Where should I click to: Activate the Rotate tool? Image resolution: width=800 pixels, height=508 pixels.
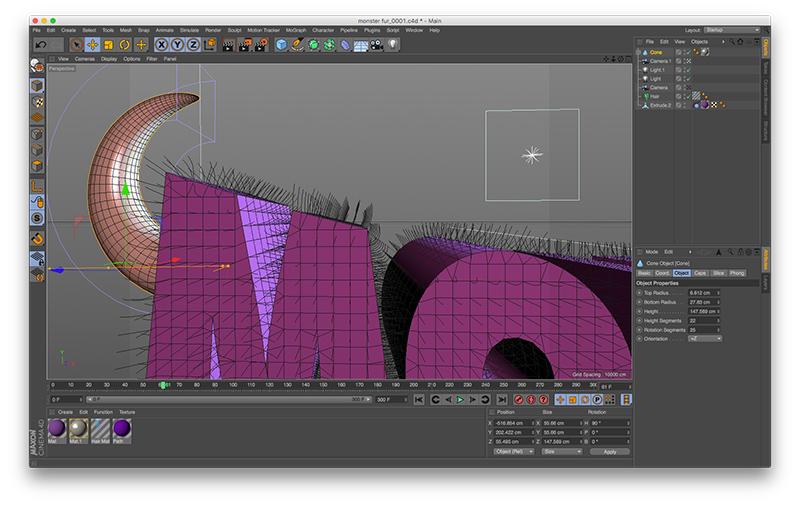pos(125,44)
